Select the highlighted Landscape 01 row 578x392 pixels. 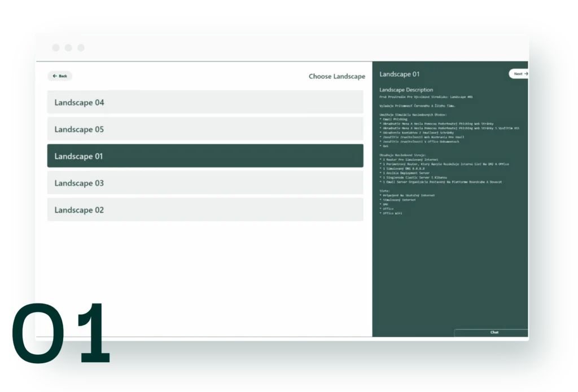click(205, 156)
